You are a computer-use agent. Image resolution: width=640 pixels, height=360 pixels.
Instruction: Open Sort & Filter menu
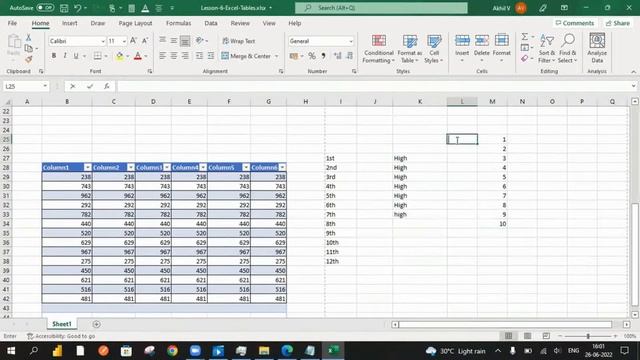point(547,49)
